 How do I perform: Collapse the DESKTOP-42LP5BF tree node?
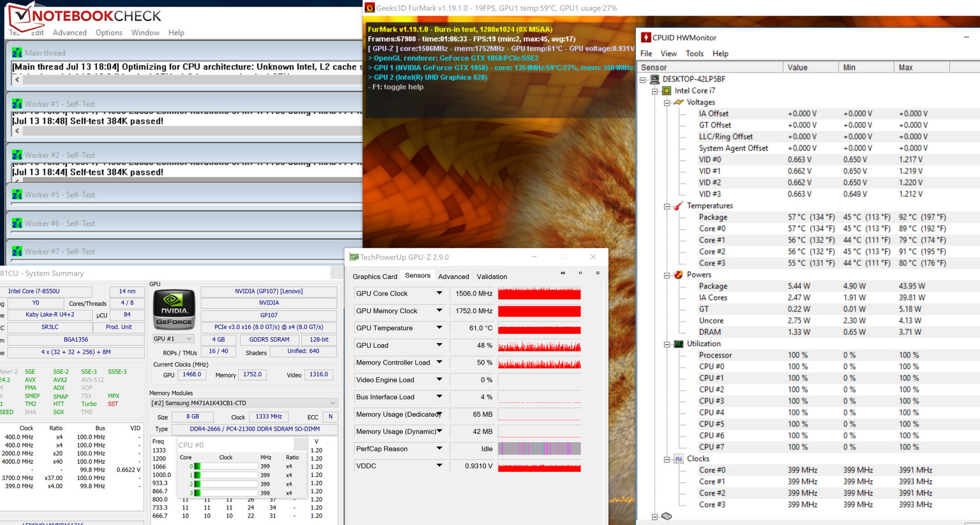tap(643, 80)
